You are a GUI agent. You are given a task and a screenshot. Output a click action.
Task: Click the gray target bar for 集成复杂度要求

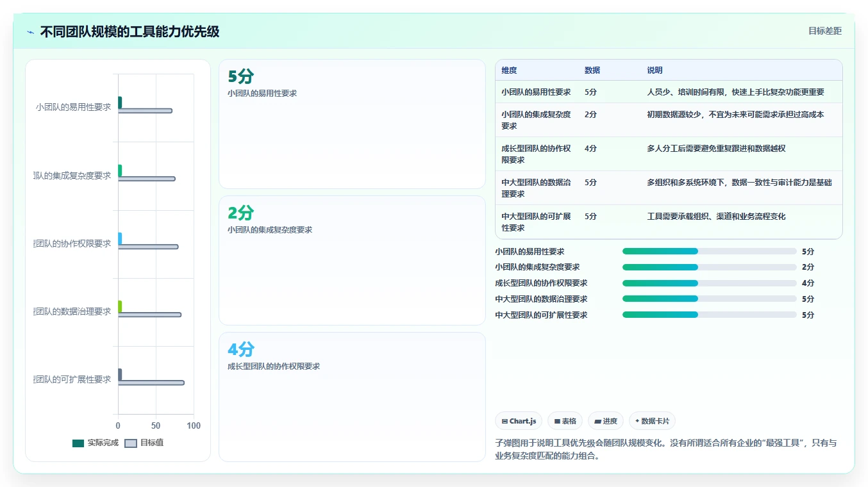click(146, 179)
